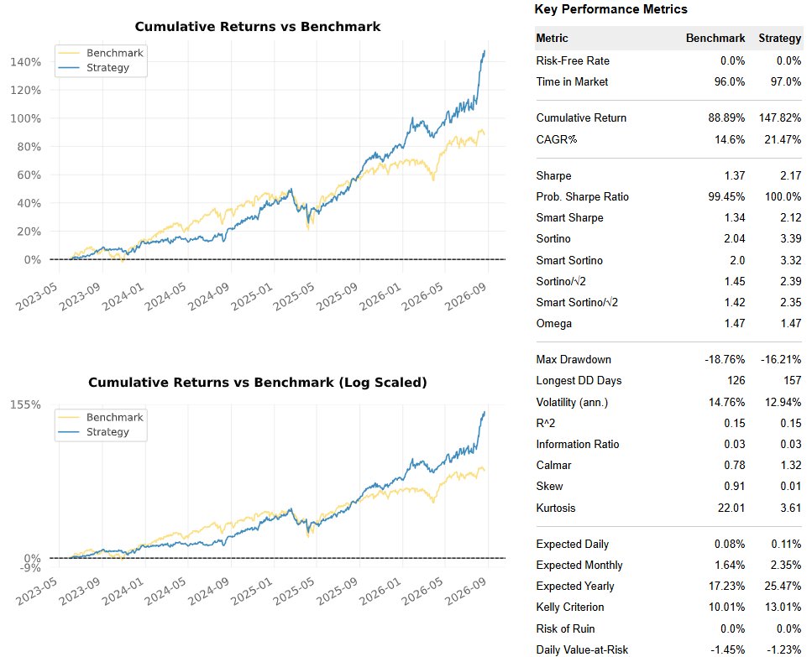Click the 'Prob. Sharpe Ratio' row label
This screenshot has width=812, height=657.
coord(582,197)
